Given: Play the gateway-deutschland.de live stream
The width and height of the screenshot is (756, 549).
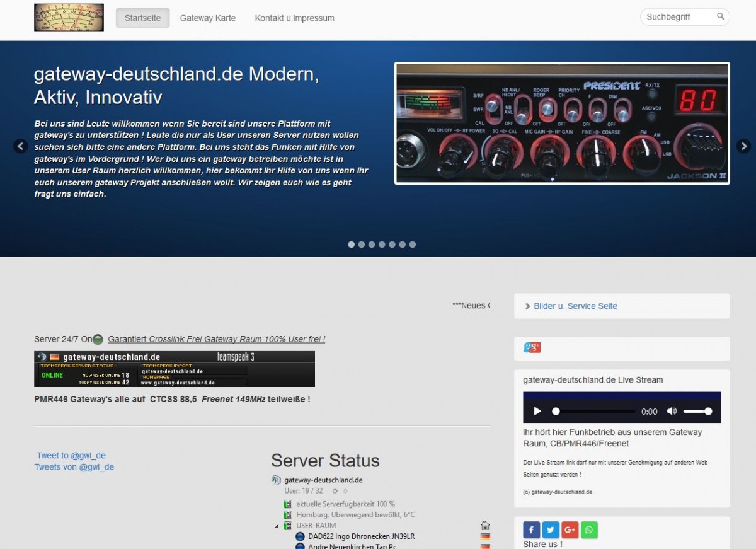Looking at the screenshot, I should pos(537,412).
